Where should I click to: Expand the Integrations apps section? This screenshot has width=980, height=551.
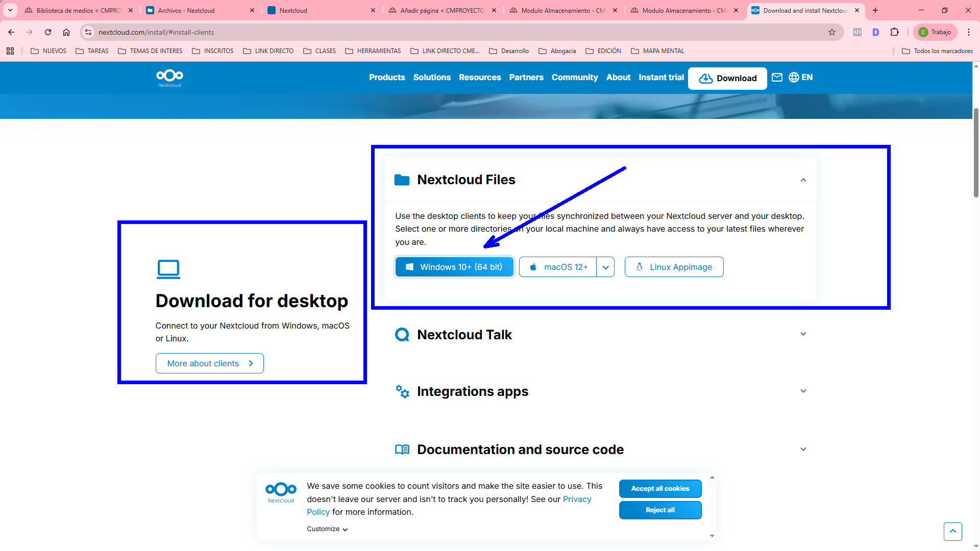click(803, 391)
